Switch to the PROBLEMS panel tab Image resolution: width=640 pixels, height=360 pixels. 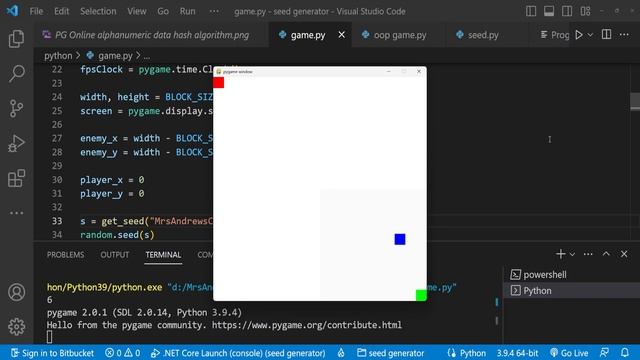[x=65, y=255]
